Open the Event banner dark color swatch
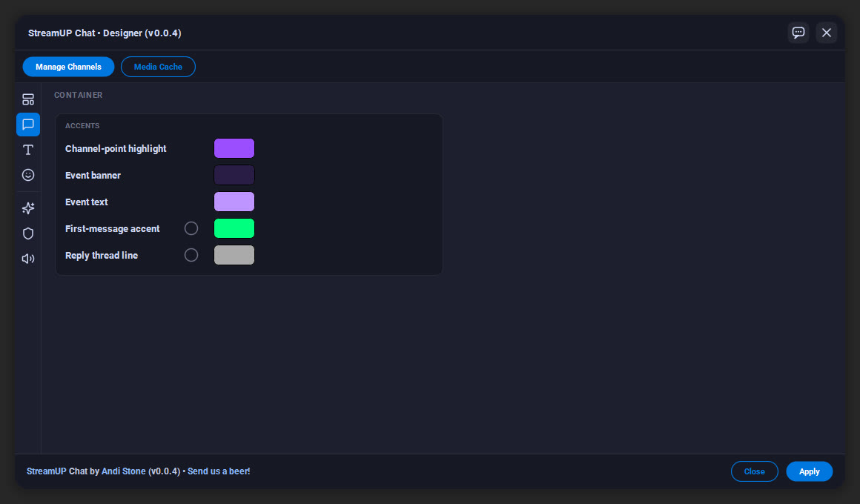 click(234, 175)
